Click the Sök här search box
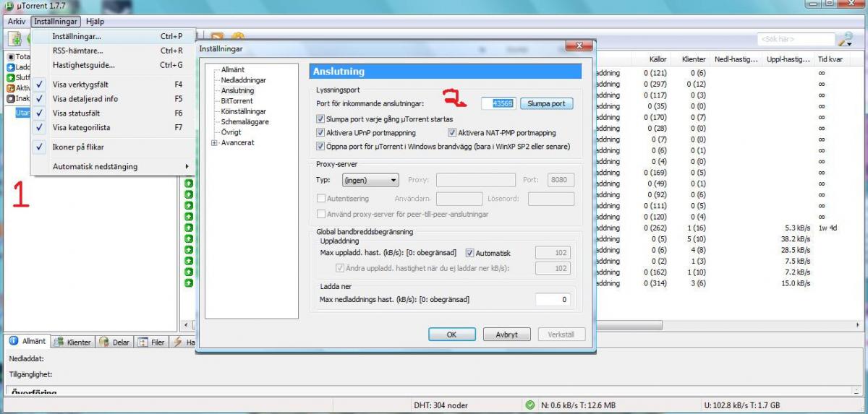This screenshot has height=414, width=868. click(x=795, y=39)
